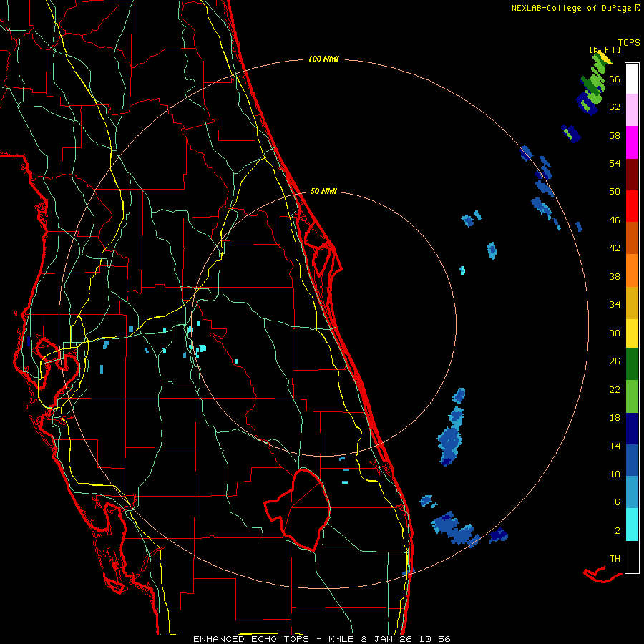Click the "100 NMI" range ring label
Screen dimensions: 644x644
(323, 59)
